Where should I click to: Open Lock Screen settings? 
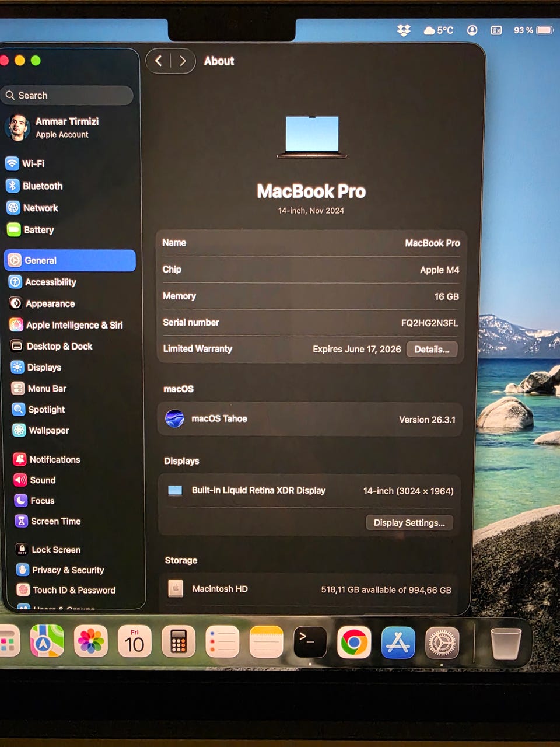coord(48,549)
